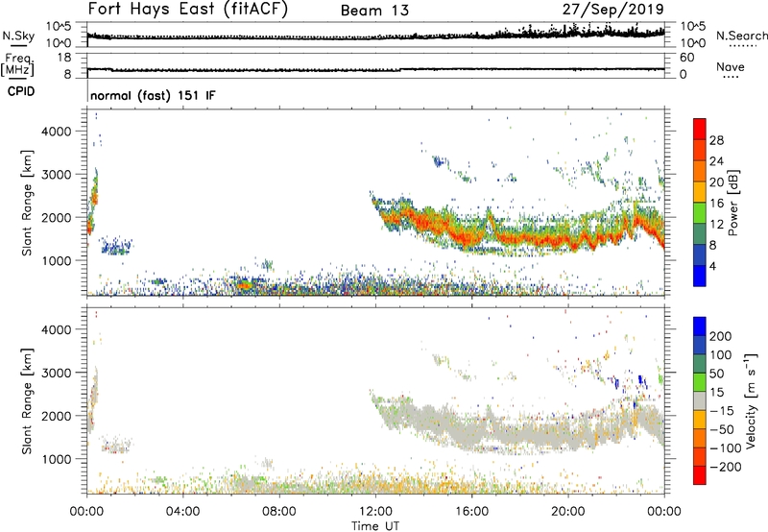
Task: Click the 'Velocity [m s-1]' colorbar label
Action: 750,400
